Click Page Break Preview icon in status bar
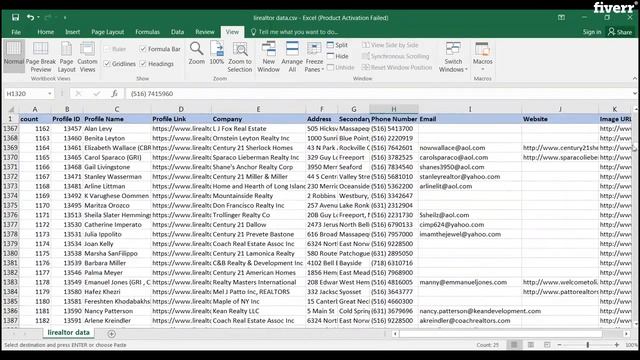Screen dimensions: 640x360 [x=547, y=345]
